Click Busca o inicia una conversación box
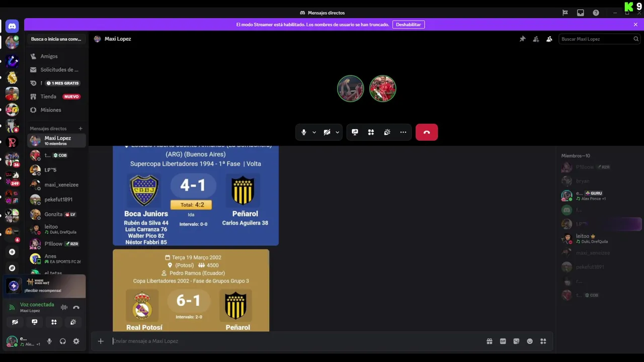This screenshot has width=644, height=362. coord(56,39)
